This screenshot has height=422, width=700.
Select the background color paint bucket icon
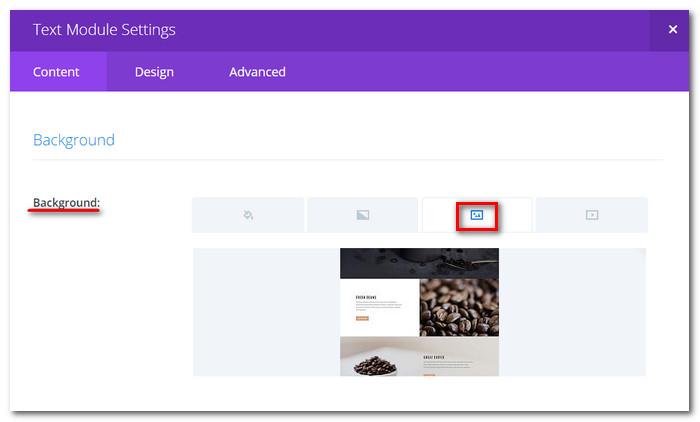point(248,215)
